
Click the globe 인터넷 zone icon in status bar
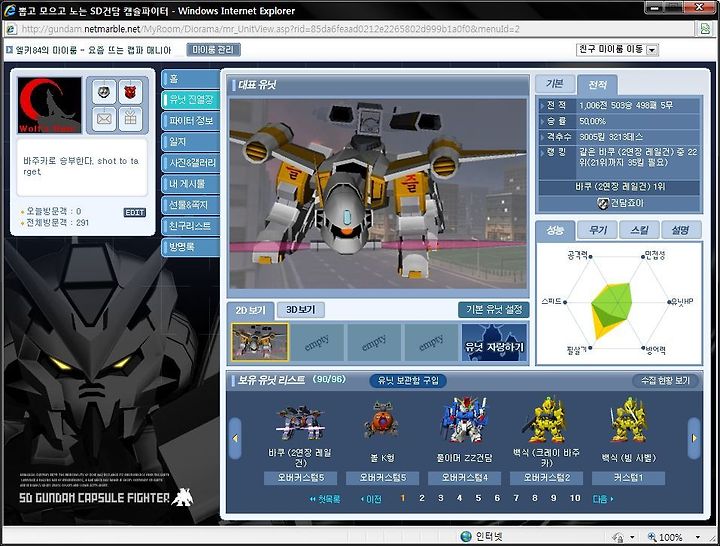tap(466, 536)
